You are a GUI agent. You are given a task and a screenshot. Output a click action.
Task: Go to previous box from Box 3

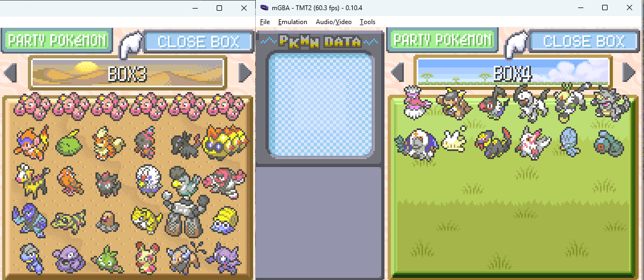(x=10, y=72)
